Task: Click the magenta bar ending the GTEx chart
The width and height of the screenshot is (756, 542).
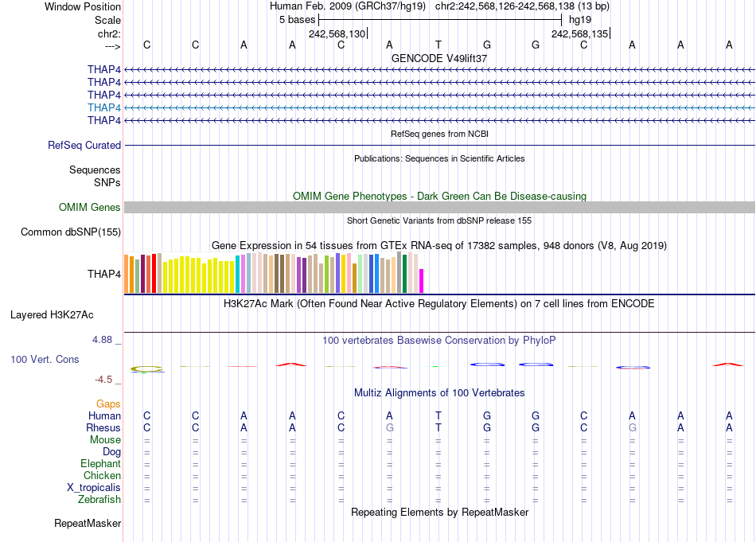Action: pos(422,281)
